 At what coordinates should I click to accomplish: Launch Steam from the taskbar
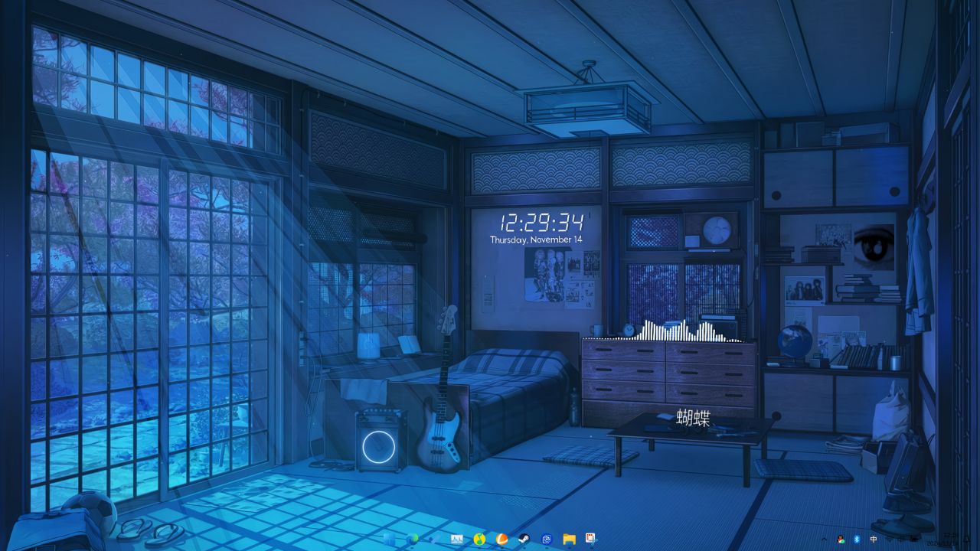524,540
